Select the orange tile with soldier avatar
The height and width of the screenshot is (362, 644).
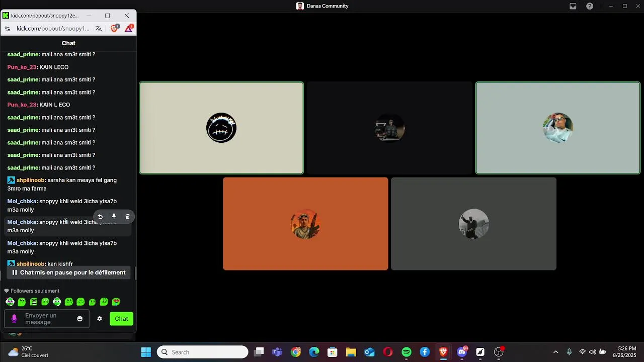coord(305,224)
